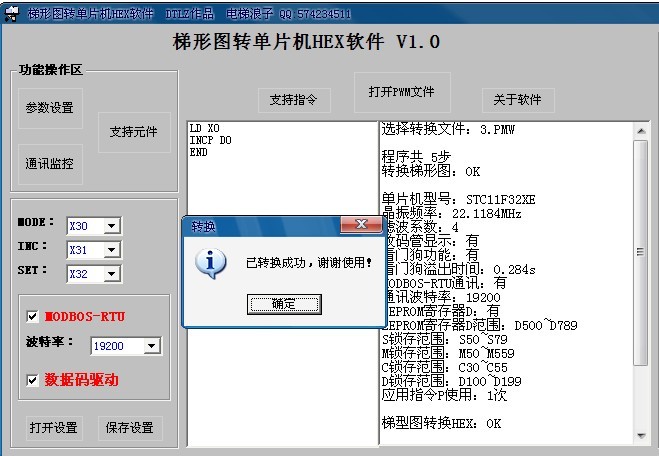Viewport: 659px width, 456px height.
Task: Toggle the MODBUS-RTU checkbox
Action: point(33,317)
